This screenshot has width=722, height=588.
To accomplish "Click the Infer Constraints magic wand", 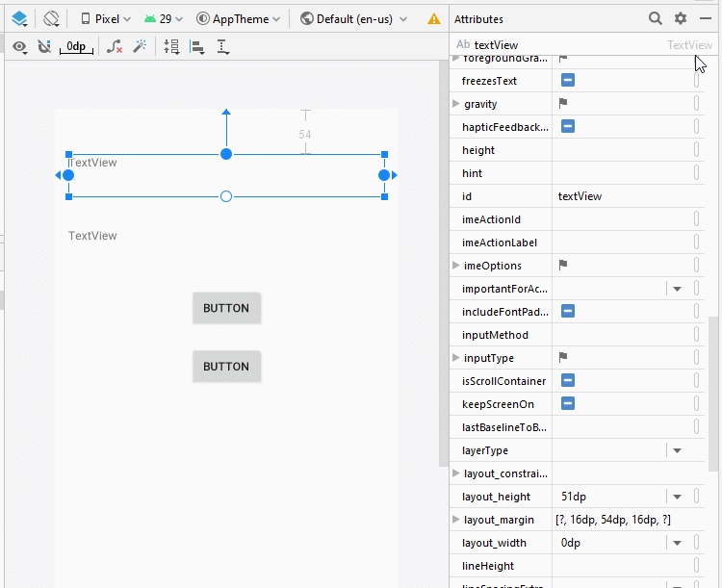I will (140, 46).
